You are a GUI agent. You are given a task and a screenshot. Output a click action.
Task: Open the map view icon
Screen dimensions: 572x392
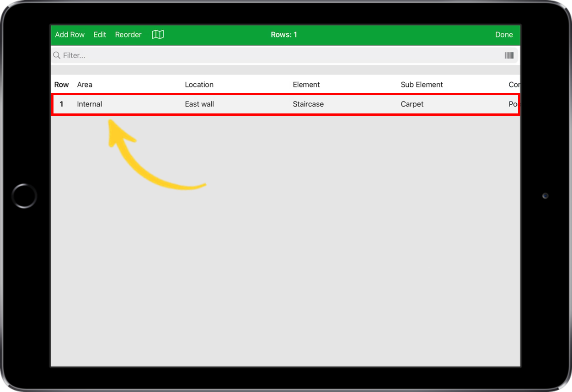tap(157, 34)
